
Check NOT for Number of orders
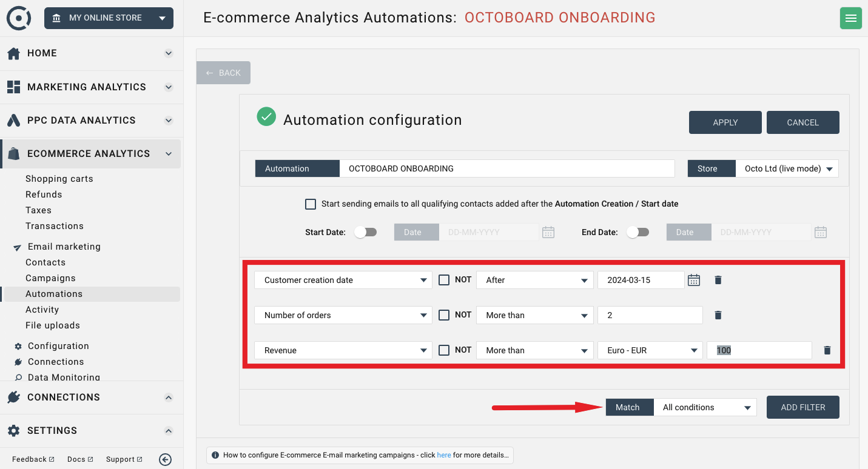(x=444, y=315)
